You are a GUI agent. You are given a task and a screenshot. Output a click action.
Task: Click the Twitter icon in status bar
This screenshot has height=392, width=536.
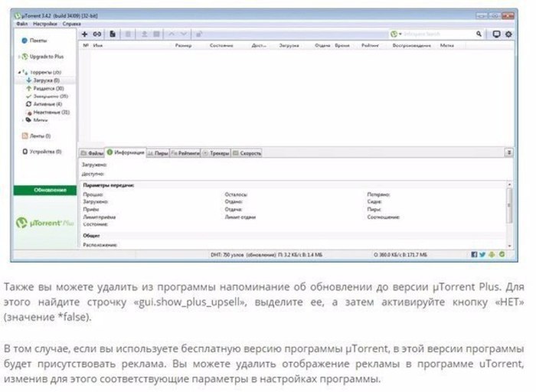(482, 255)
